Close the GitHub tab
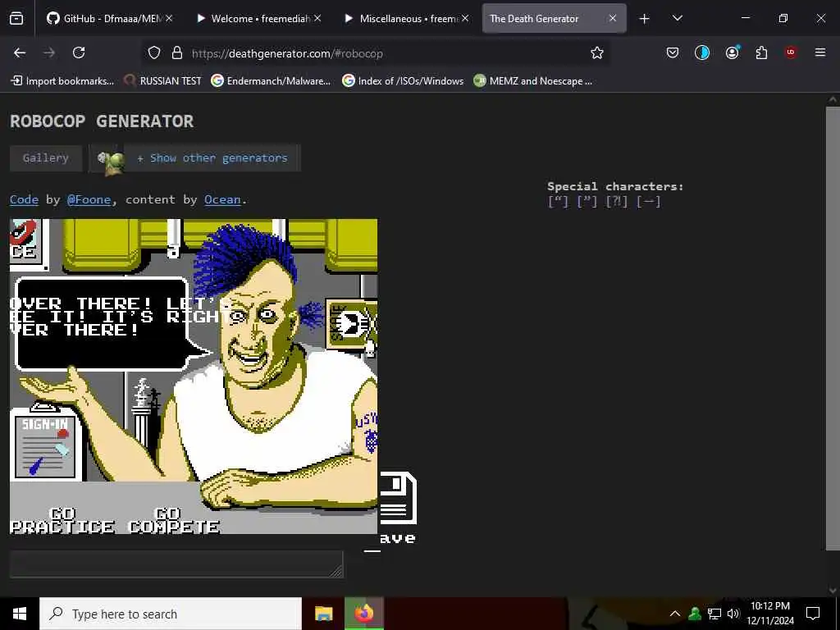840x630 pixels. (169, 18)
